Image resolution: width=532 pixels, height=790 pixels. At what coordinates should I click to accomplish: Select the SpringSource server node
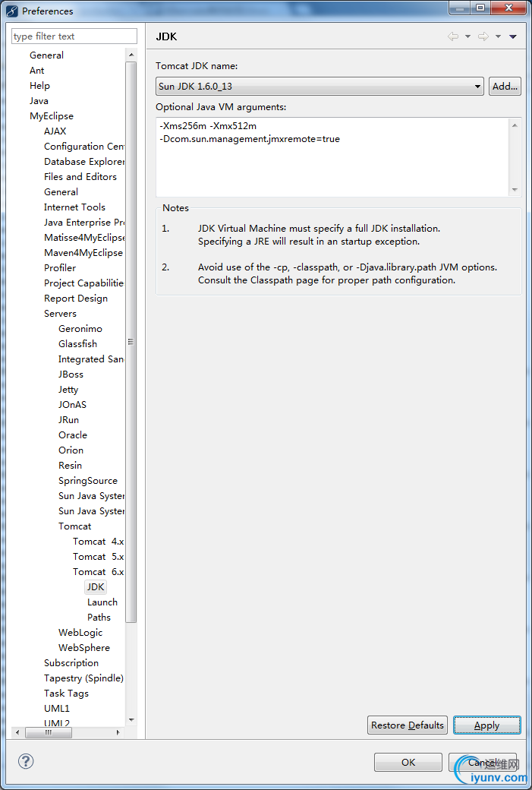(87, 480)
